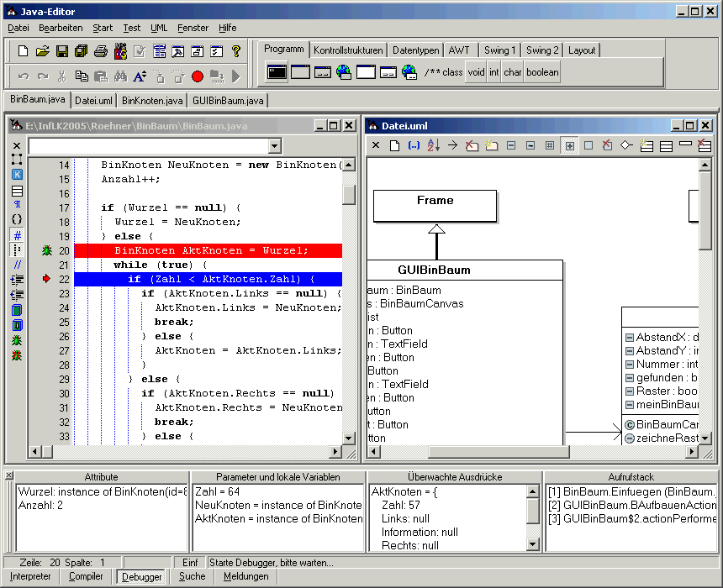The image size is (723, 588).
Task: Click the open folder icon in toolbar
Action: click(x=43, y=51)
